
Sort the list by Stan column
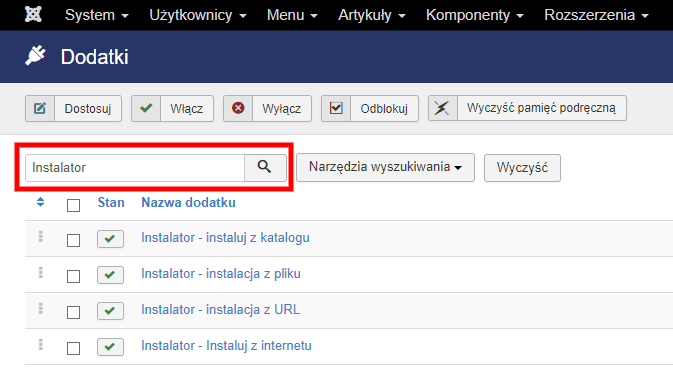[111, 203]
